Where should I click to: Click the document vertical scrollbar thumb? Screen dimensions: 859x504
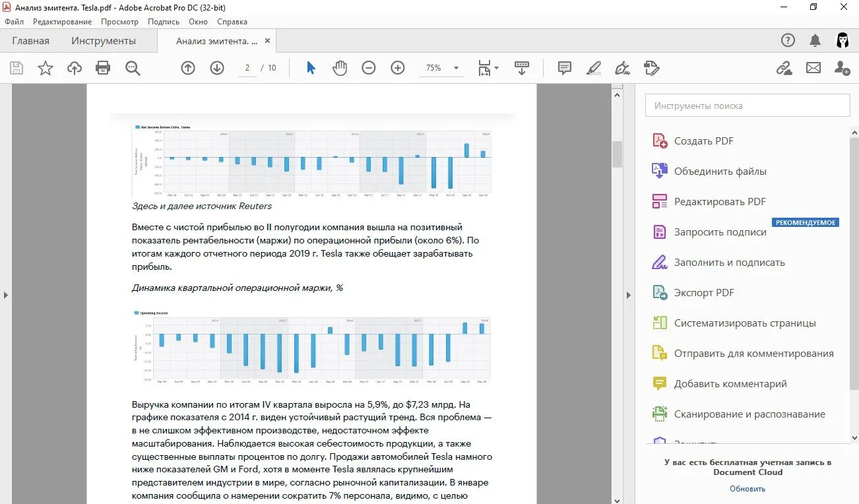[618, 154]
